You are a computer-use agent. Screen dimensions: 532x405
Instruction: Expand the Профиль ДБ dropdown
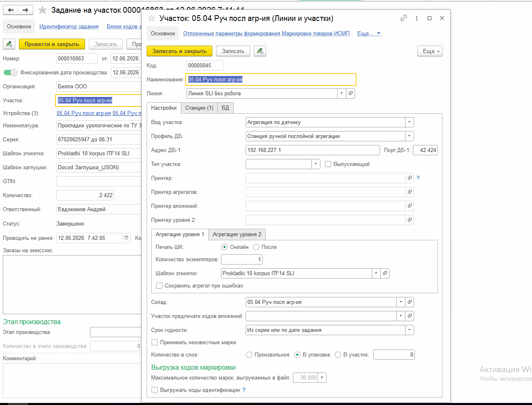(409, 136)
